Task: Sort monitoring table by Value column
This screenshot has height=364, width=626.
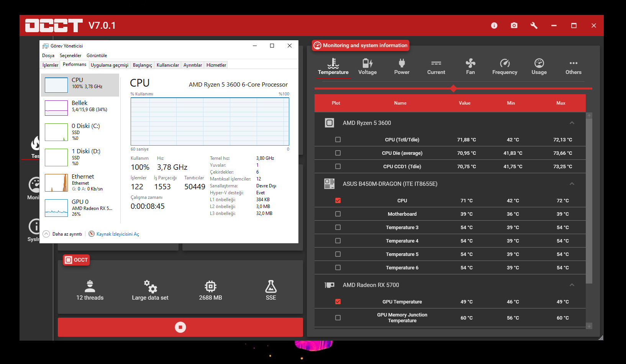Action: [x=465, y=103]
